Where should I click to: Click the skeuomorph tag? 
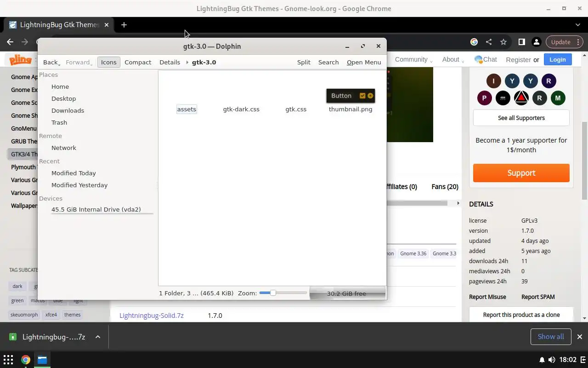tap(24, 315)
